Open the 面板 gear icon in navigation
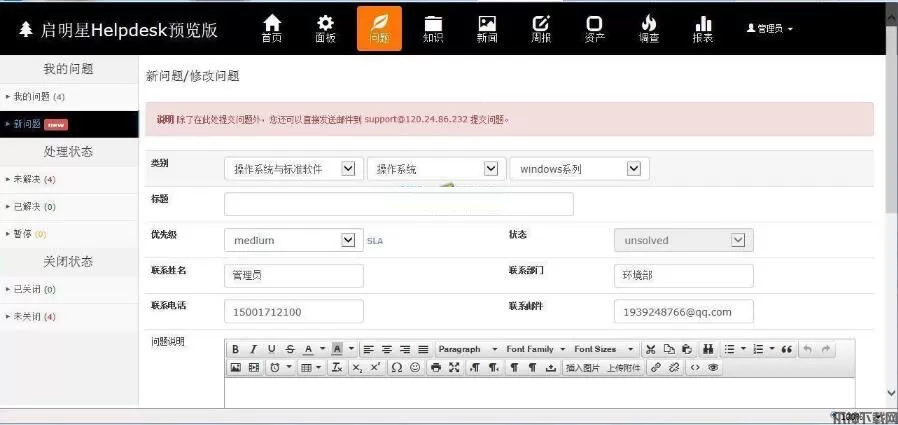This screenshot has height=425, width=898. pos(325,28)
